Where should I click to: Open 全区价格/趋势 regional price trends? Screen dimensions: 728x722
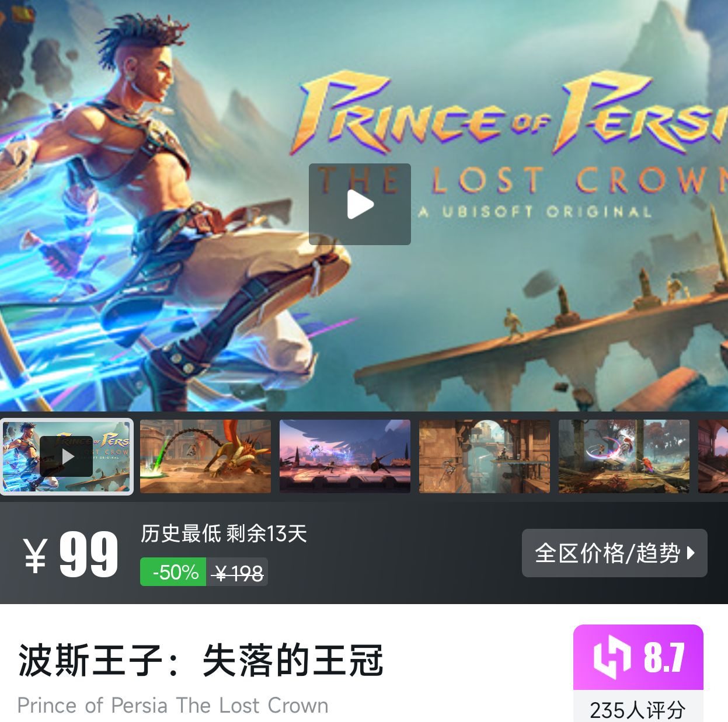pyautogui.click(x=614, y=553)
